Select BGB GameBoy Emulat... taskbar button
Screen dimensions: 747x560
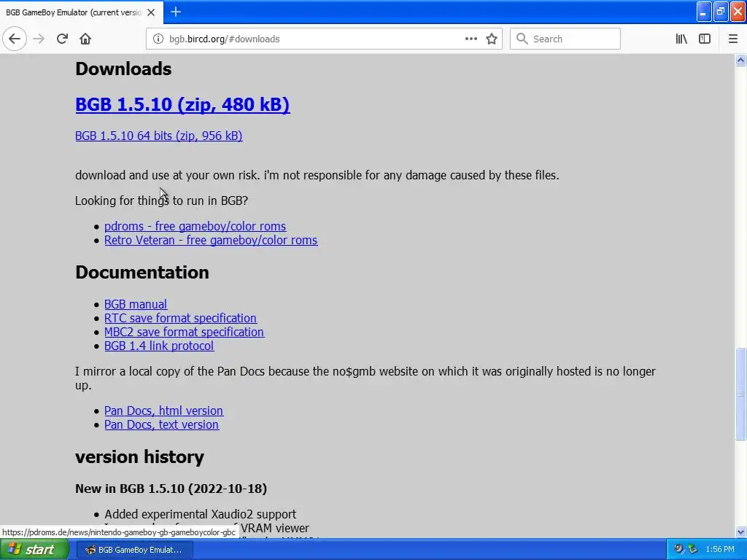click(135, 550)
